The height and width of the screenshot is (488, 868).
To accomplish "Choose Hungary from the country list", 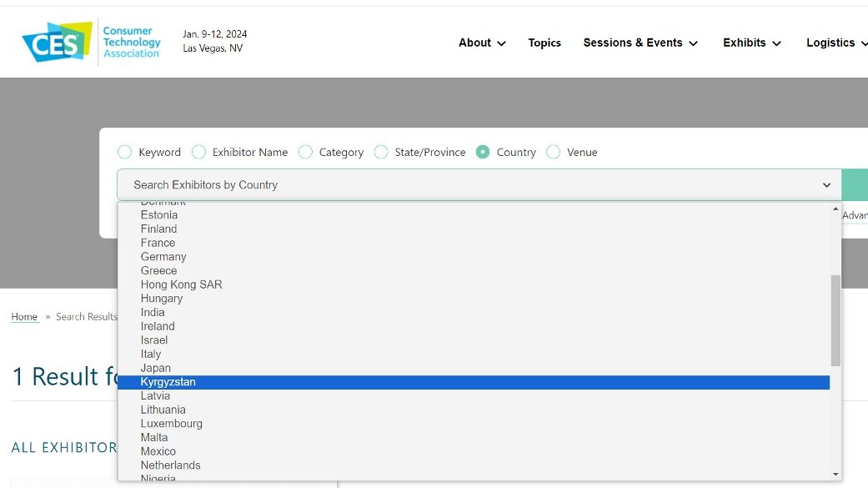I will (474, 298).
